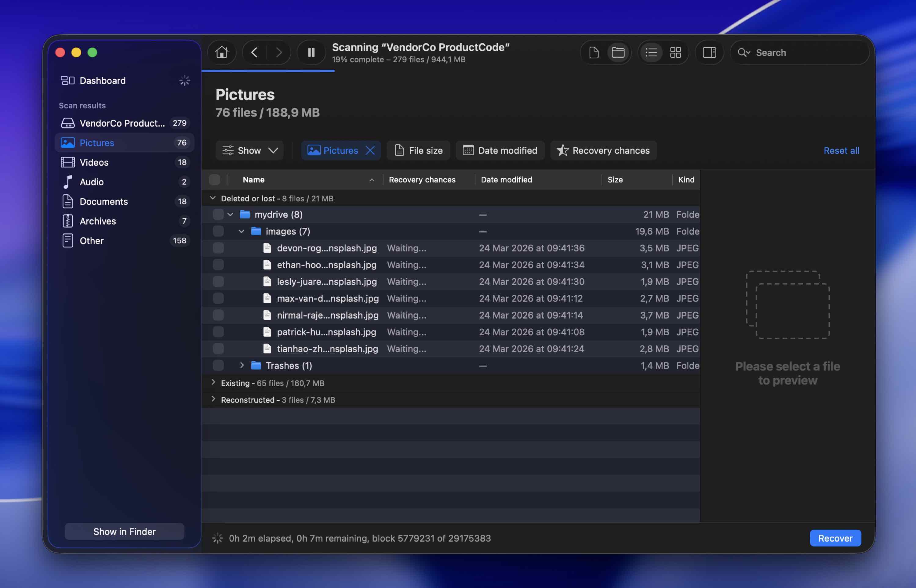Select file ethan-hoo...nsplash.jpg
Viewport: 916px width, 588px height.
(x=451, y=265)
